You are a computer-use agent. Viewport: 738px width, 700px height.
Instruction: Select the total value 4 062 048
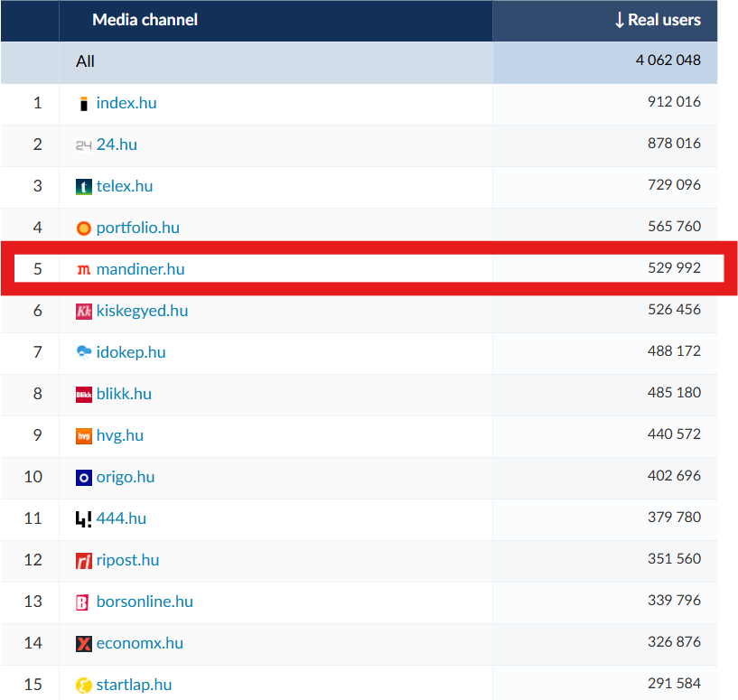click(x=668, y=61)
